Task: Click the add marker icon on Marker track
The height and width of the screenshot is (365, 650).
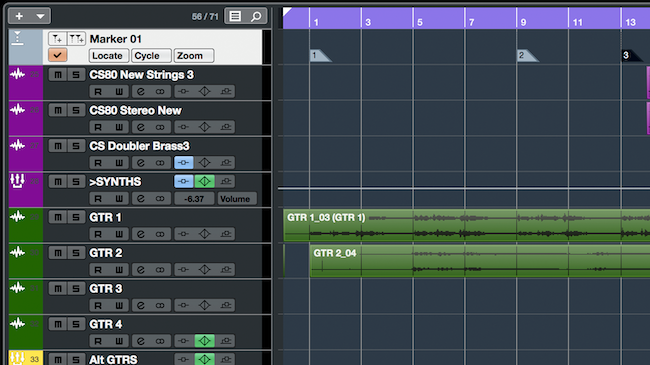Action: tap(57, 39)
